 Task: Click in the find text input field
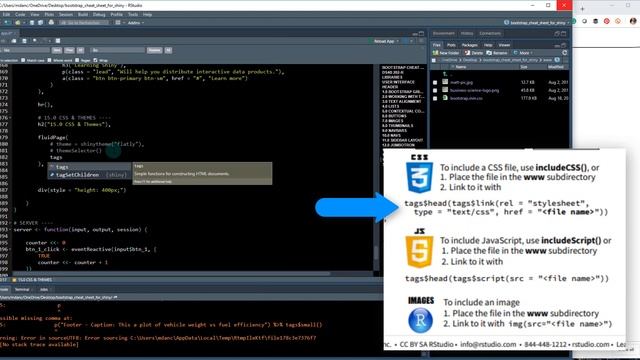(x=25, y=50)
